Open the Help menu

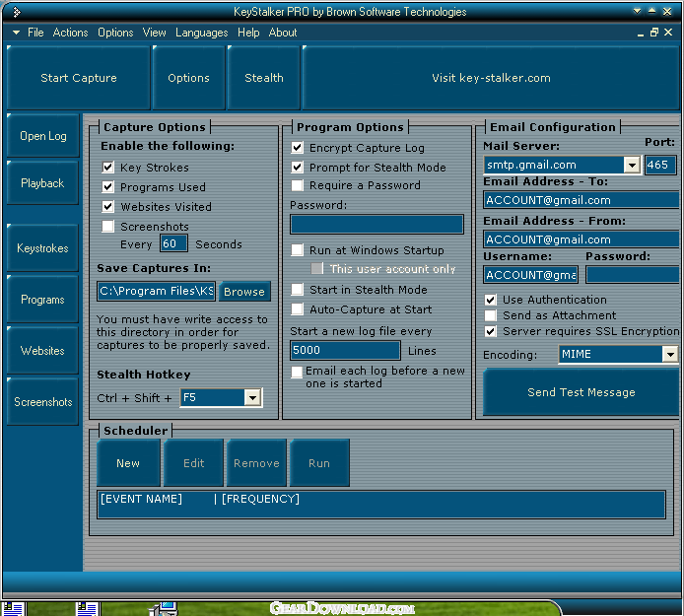pos(248,33)
